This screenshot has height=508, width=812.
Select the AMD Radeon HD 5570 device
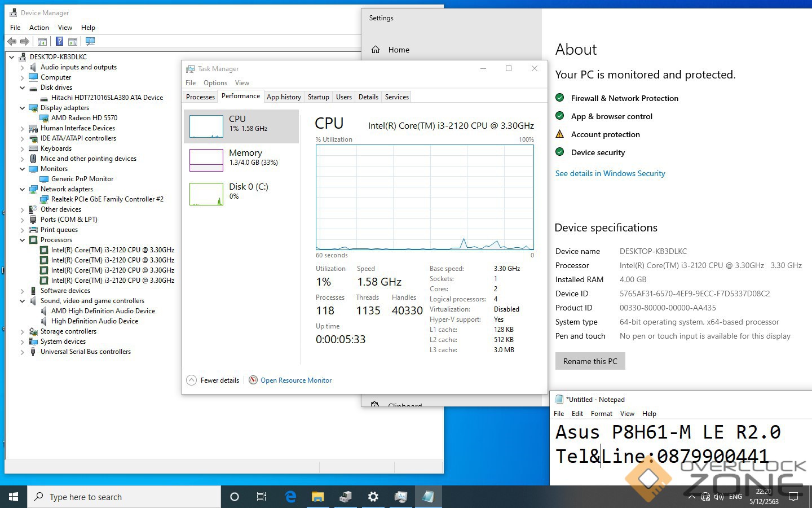click(84, 118)
